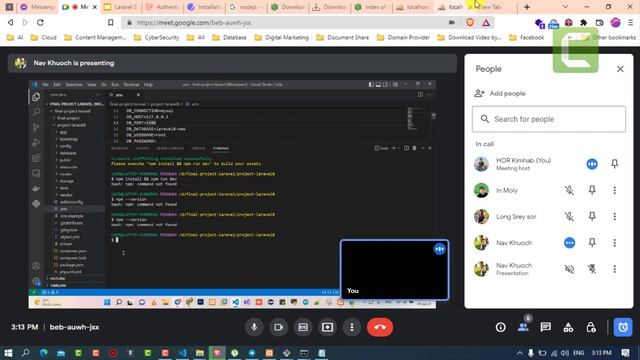Screen dimensions: 640x360
Task: Click the muted audio icon for Nav Khuoch Presentation
Action: [569, 269]
